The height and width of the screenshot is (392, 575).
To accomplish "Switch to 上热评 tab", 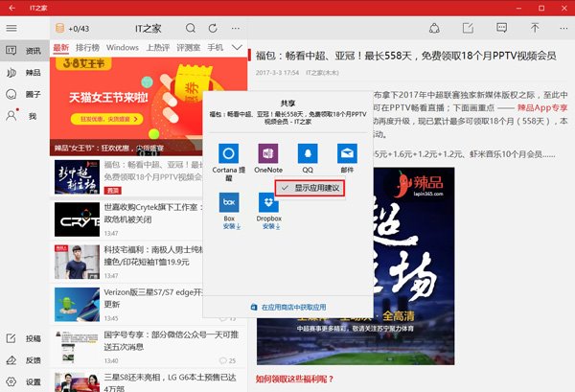I will tap(158, 48).
